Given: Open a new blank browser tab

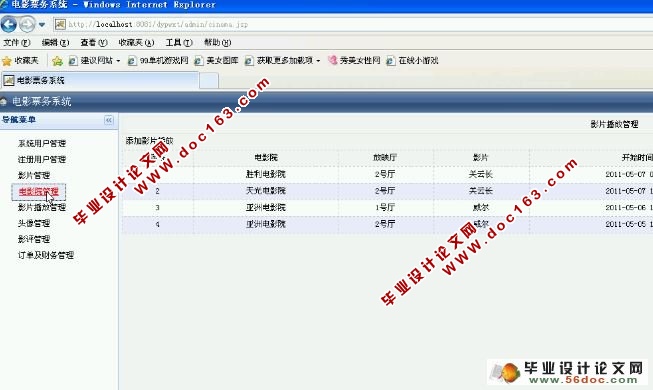Looking at the screenshot, I should point(209,80).
